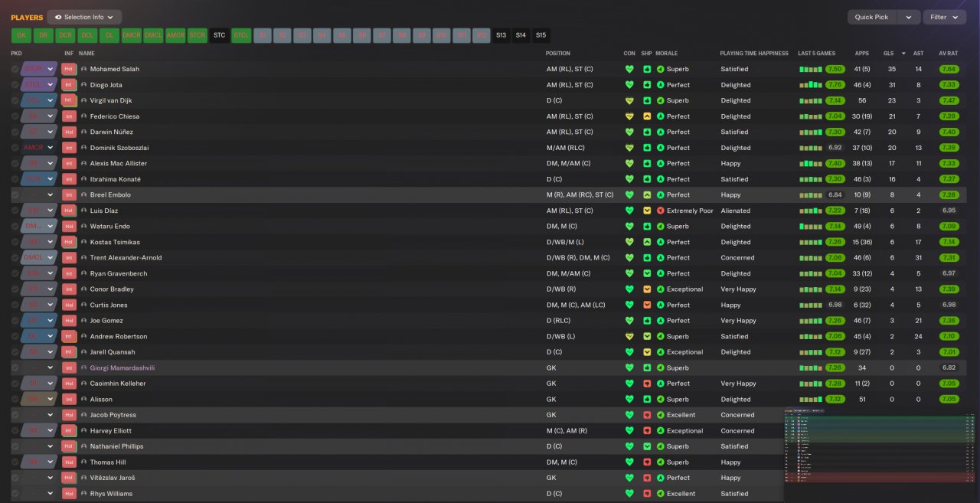Click person icon beside Giorgi Mamardashvili's name
This screenshot has height=503, width=980.
(x=84, y=367)
